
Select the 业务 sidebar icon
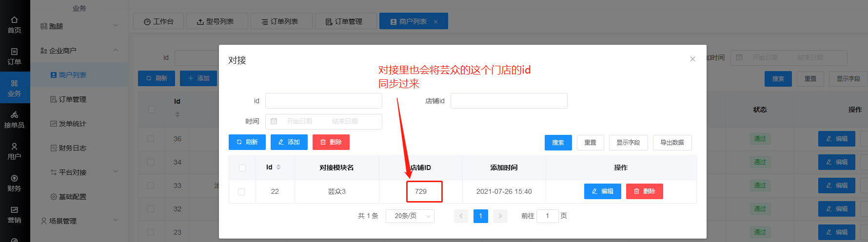point(14,88)
